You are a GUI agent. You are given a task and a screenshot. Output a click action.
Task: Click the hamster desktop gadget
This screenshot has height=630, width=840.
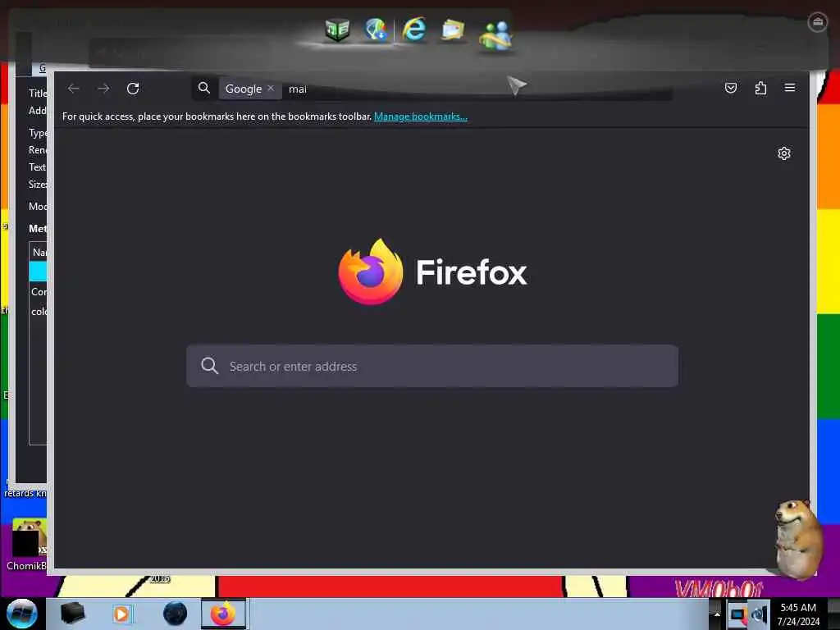(798, 539)
